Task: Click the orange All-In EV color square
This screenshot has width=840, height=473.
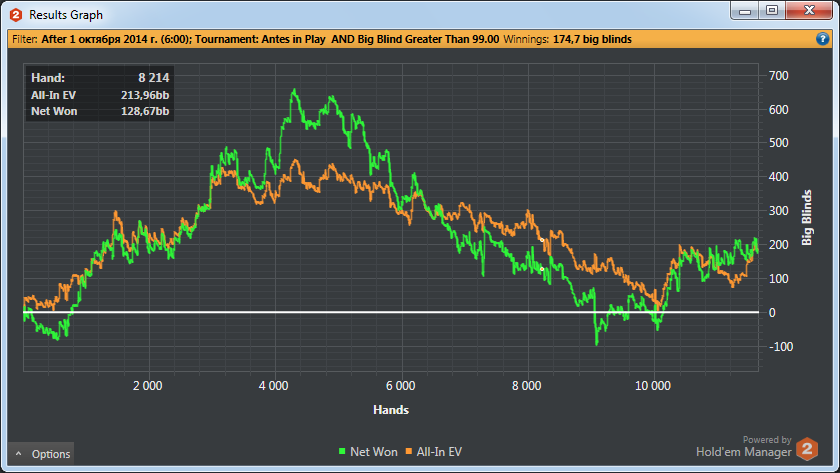Action: point(407,453)
